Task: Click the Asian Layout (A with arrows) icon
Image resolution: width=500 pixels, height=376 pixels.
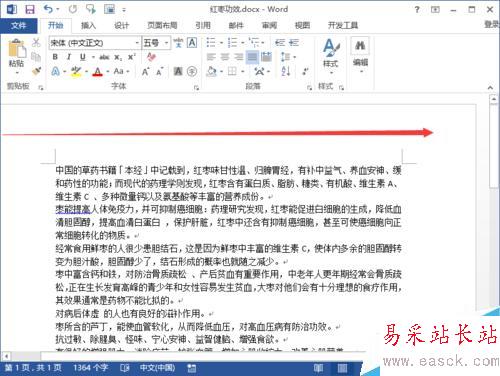Action: tap(259, 71)
